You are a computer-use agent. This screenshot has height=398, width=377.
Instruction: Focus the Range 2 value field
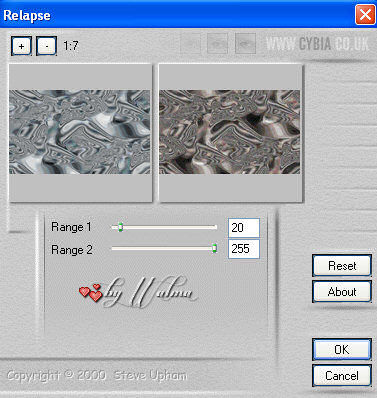tap(244, 249)
